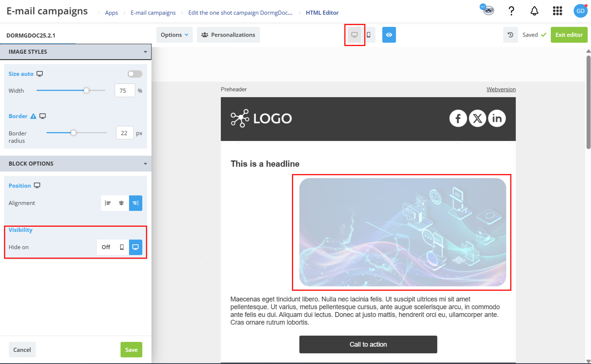Open the help question mark
591x364 pixels.
click(511, 11)
